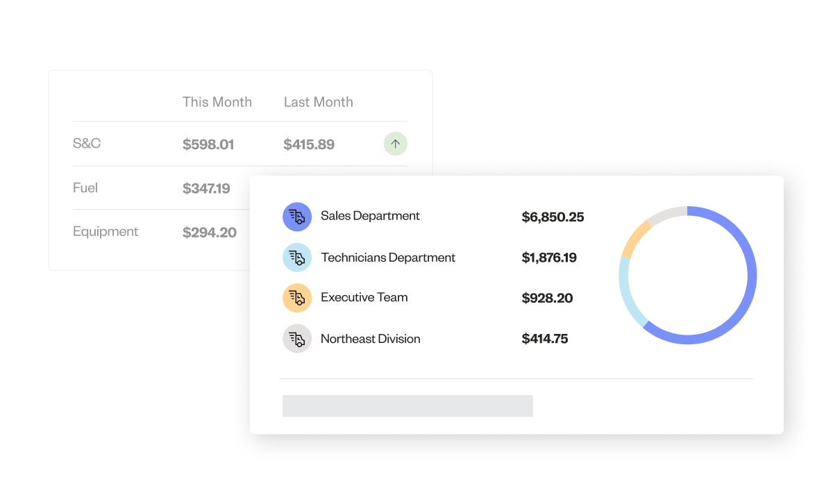This screenshot has width=833, height=504.
Task: Click the orange donut chart segment
Action: point(634,239)
